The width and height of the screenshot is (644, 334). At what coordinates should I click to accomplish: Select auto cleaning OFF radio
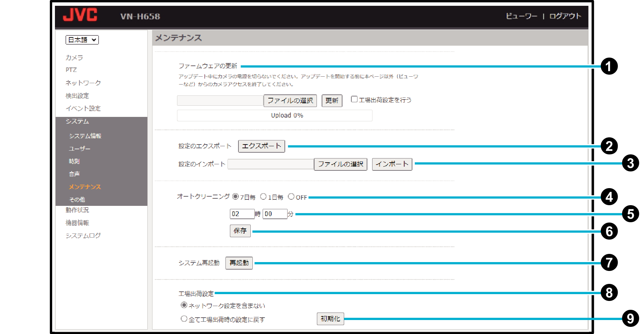click(x=291, y=197)
